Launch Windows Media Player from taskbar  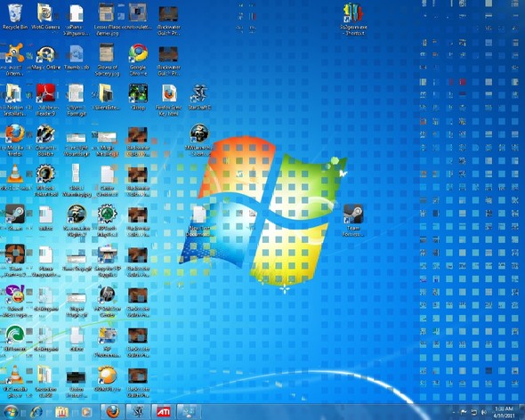[x=86, y=412]
